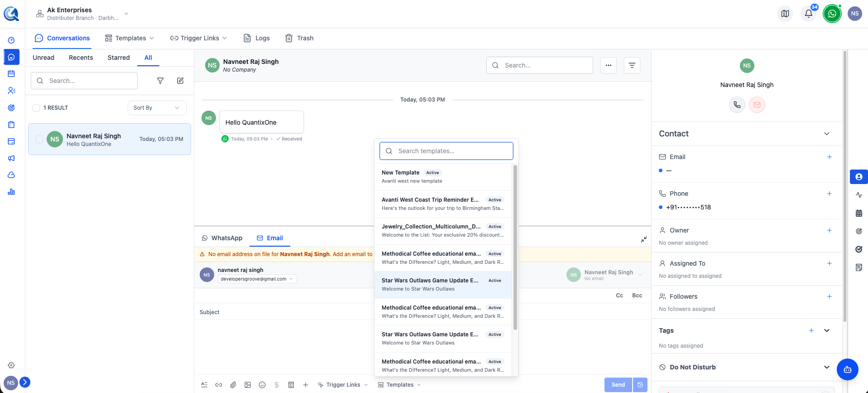The width and height of the screenshot is (868, 393).
Task: Open the megaphone campaigns icon in sidebar
Action: (11, 158)
